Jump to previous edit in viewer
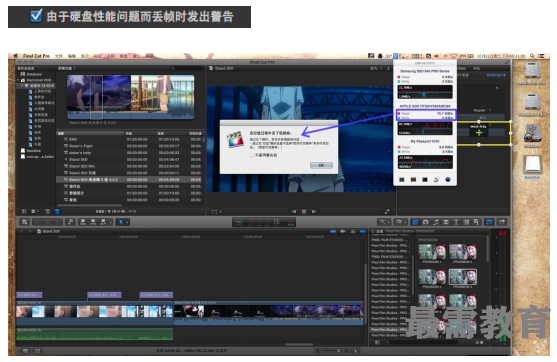The image size is (557, 362). click(294, 211)
